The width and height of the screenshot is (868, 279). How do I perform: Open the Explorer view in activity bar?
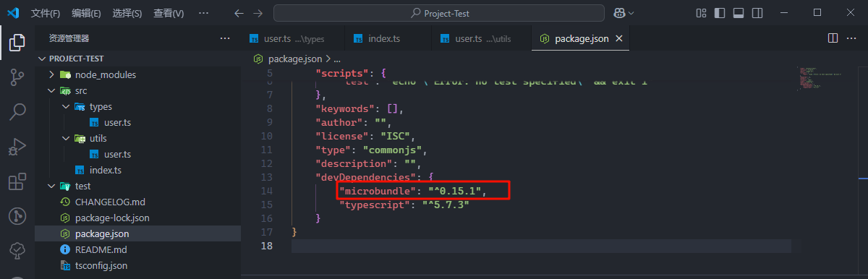pyautogui.click(x=17, y=42)
